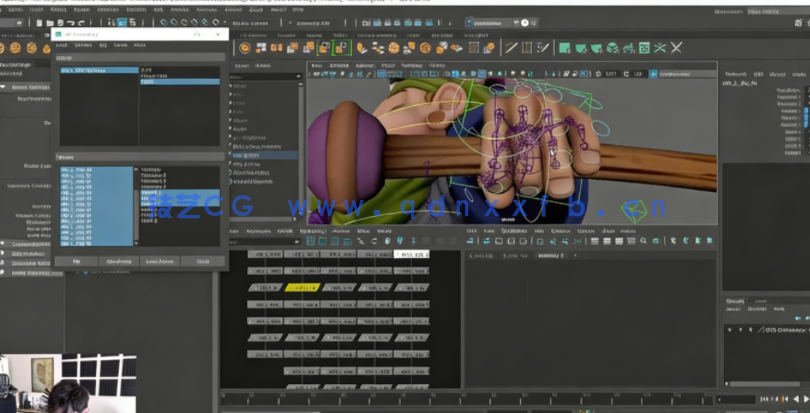Screen dimensions: 810x413
Task: Select the yellow highlighted node in node editor
Action: pos(302,287)
